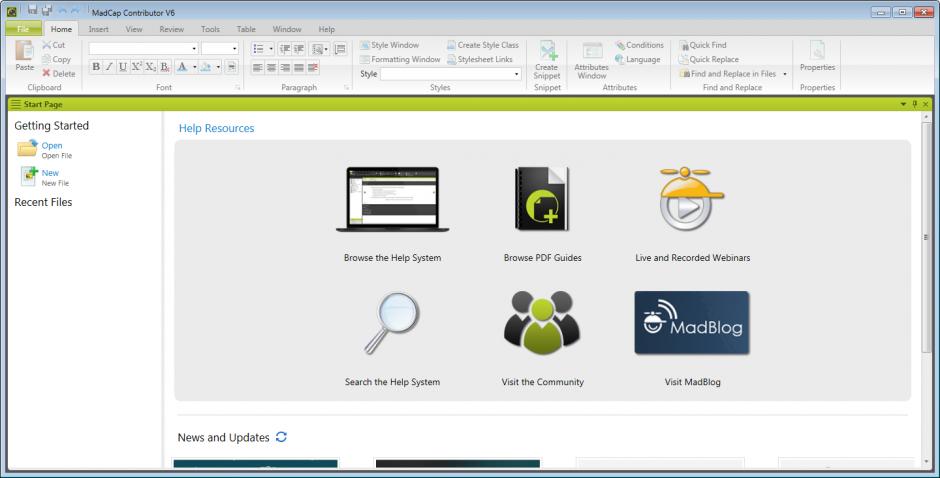Click Browse PDF Guides icon
The height and width of the screenshot is (478, 940).
pyautogui.click(x=542, y=199)
